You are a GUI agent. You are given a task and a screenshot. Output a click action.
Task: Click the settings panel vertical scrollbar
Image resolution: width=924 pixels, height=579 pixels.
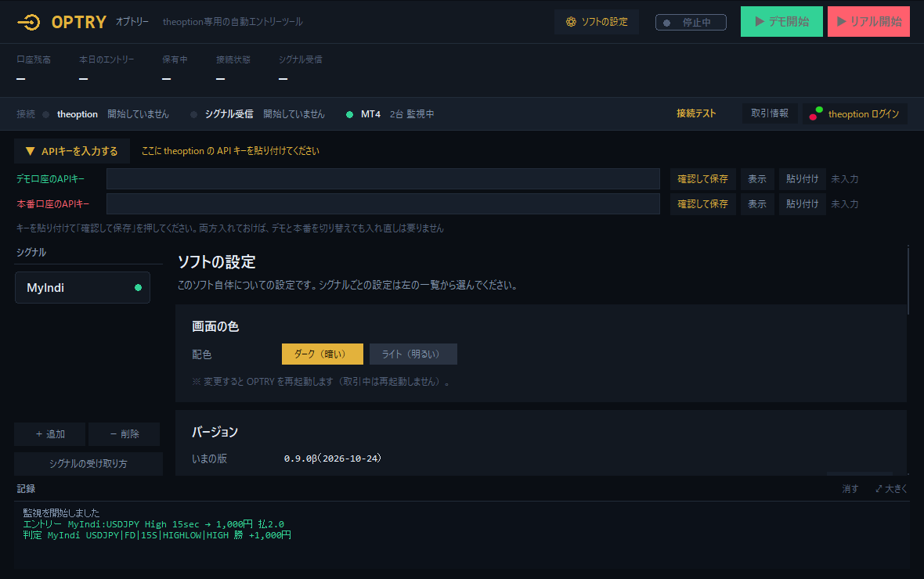pos(908,281)
